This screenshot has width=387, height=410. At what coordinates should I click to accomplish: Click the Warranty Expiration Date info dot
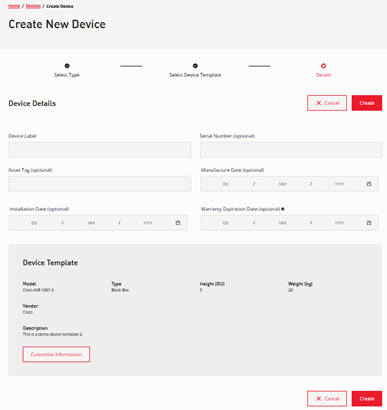[x=283, y=209]
